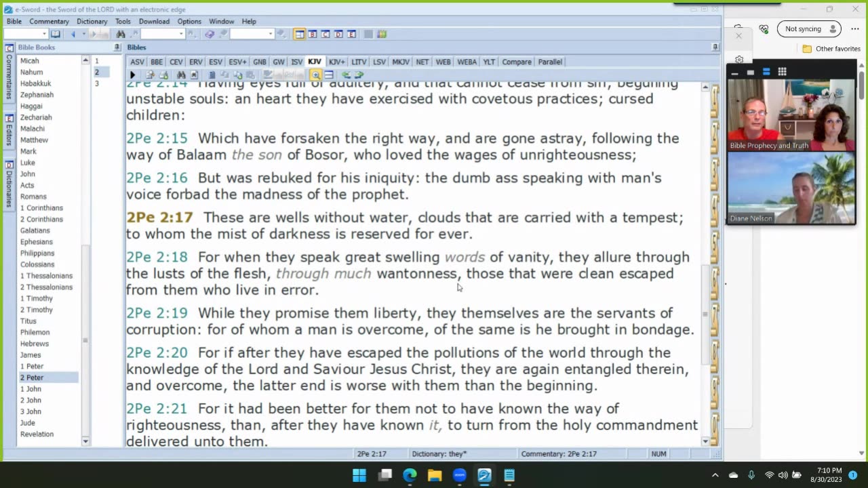Viewport: 868px width, 488px height.
Task: Toggle the C (Commentary) window layout icon
Action: (x=325, y=34)
